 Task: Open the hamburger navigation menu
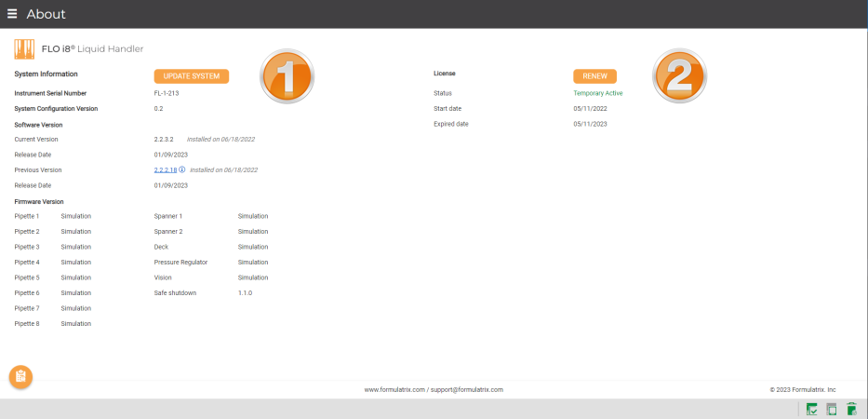[x=12, y=14]
